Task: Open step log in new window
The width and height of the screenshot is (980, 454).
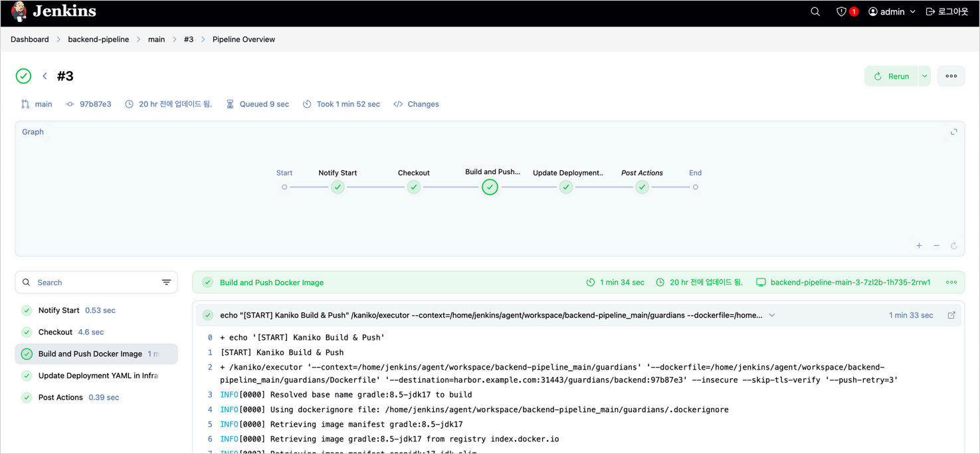Action: click(x=951, y=315)
